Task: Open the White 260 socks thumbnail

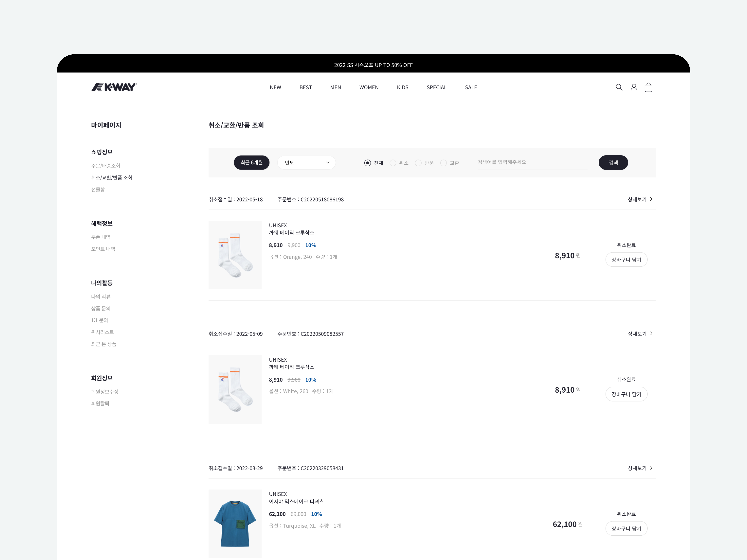Action: (x=235, y=390)
